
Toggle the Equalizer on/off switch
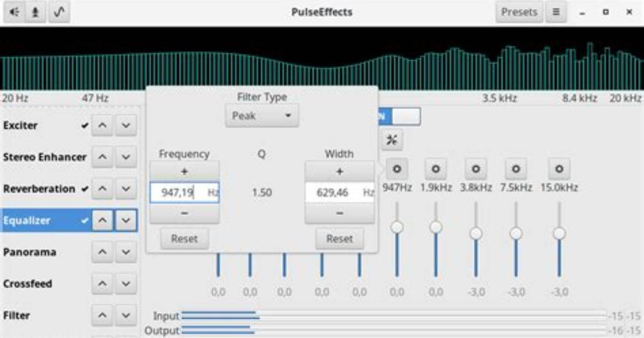(400, 117)
